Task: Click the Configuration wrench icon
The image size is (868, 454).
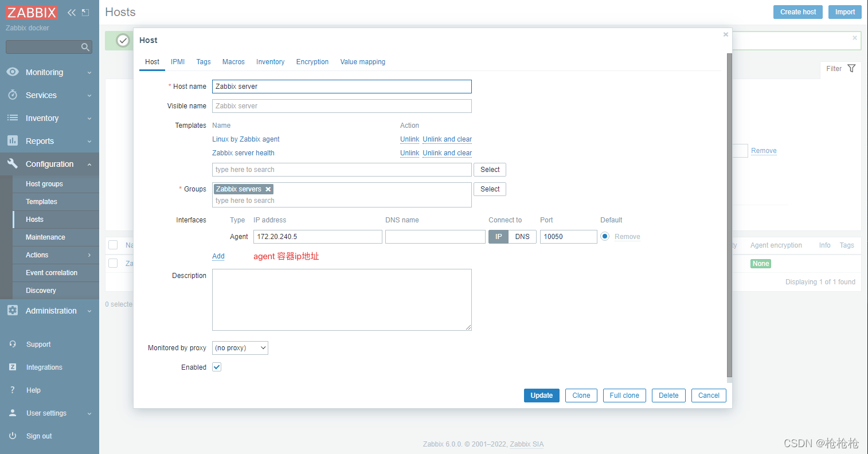Action: [x=13, y=164]
